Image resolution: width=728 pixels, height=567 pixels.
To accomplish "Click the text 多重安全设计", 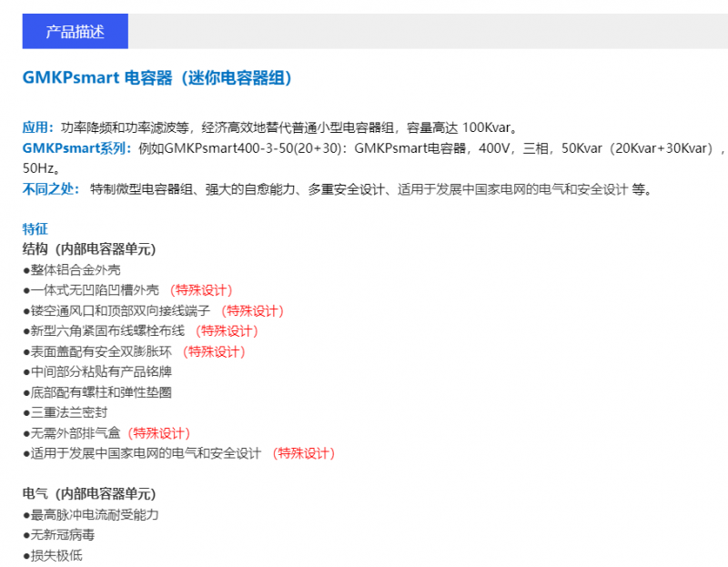I will coord(347,189).
